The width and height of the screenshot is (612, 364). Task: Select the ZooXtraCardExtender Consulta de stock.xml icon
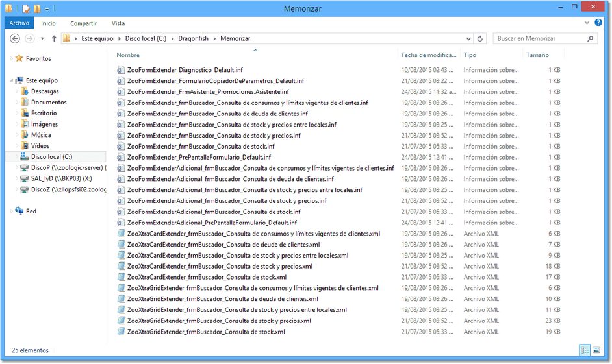pos(120,277)
